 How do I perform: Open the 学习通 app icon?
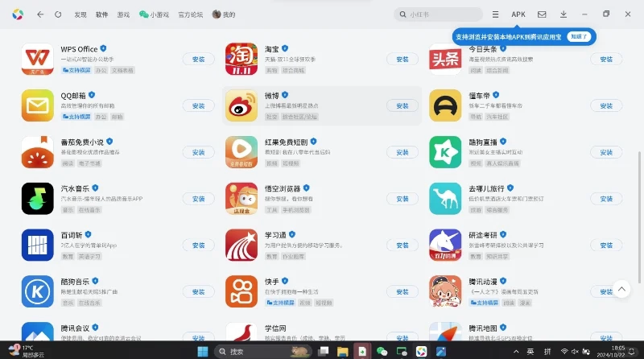point(242,246)
